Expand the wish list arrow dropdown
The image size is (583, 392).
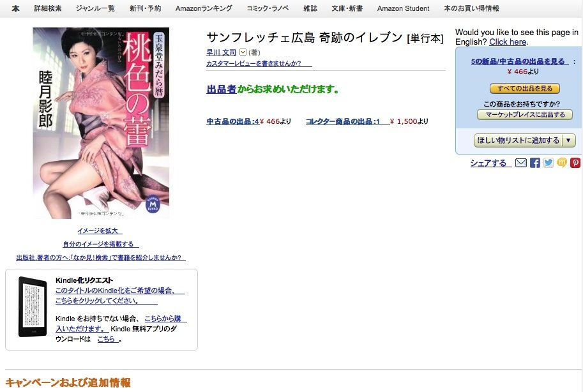(568, 140)
